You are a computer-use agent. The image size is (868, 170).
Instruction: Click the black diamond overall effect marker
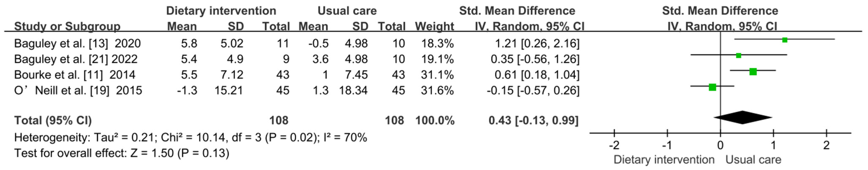click(x=743, y=118)
